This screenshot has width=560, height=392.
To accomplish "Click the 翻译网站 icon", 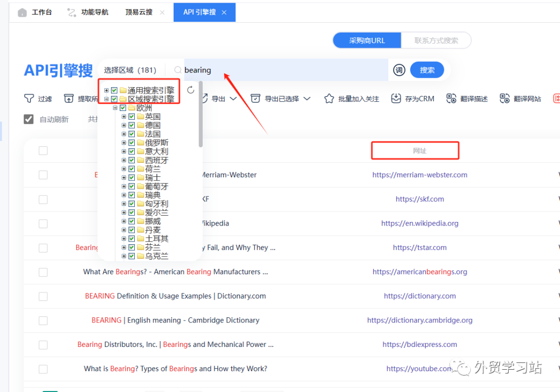I will (505, 98).
